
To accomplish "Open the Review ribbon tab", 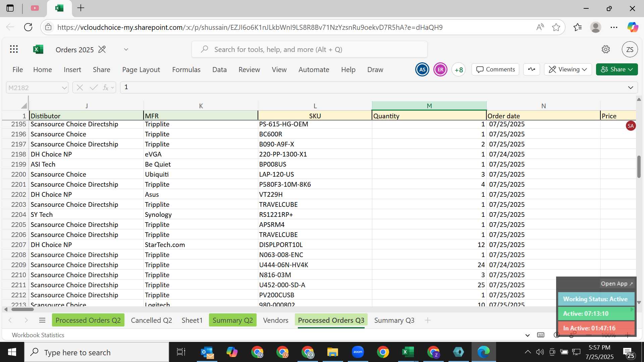I will [249, 69].
